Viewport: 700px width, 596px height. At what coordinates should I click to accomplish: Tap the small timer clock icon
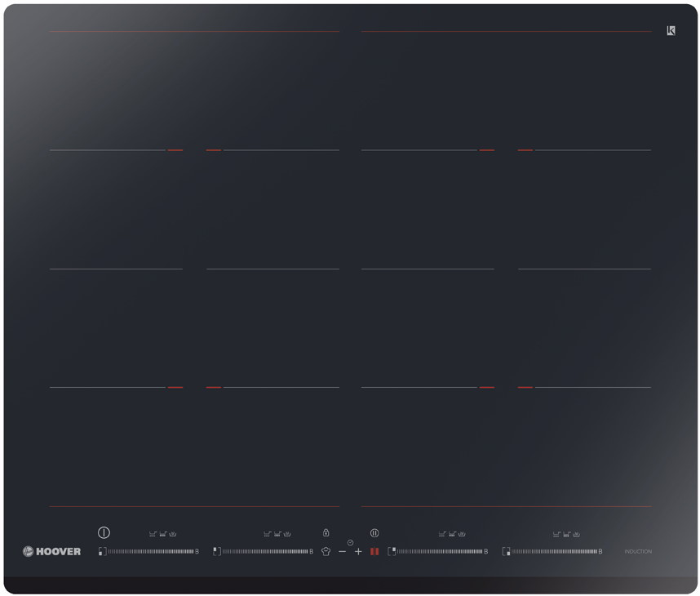(350, 543)
